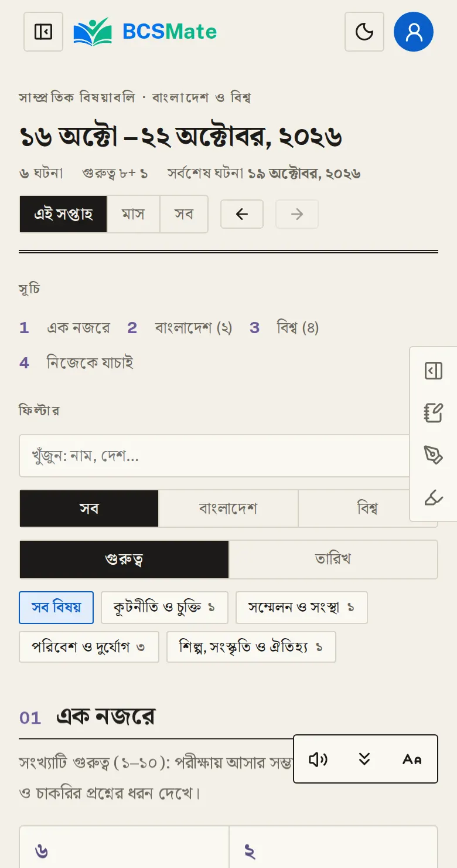The image size is (457, 868).
Task: Toggle the sidebar panel icon in header
Action: [x=43, y=32]
